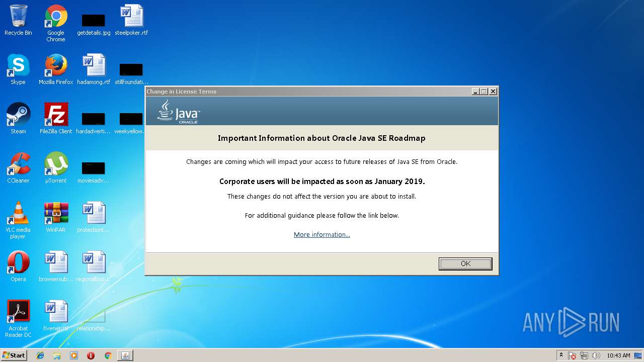Open the Start menu
644x362 pixels.
click(14, 355)
